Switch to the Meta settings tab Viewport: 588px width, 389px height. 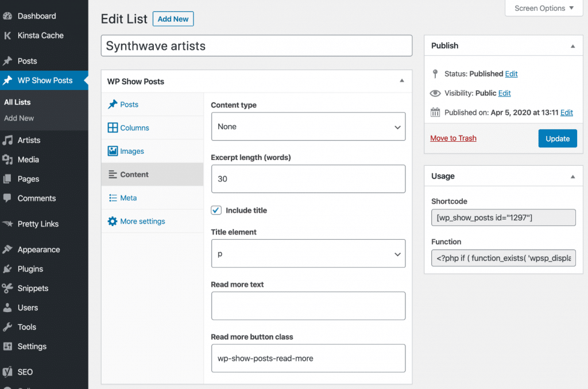pos(152,198)
